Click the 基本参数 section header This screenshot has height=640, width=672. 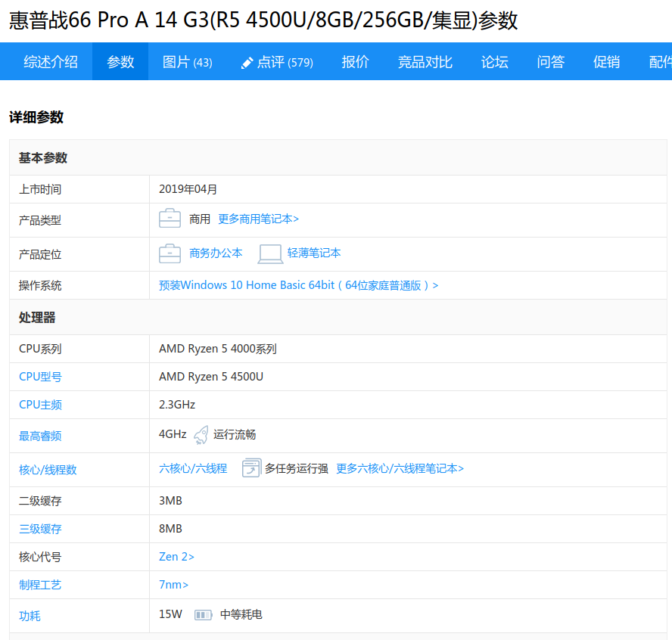click(x=43, y=157)
